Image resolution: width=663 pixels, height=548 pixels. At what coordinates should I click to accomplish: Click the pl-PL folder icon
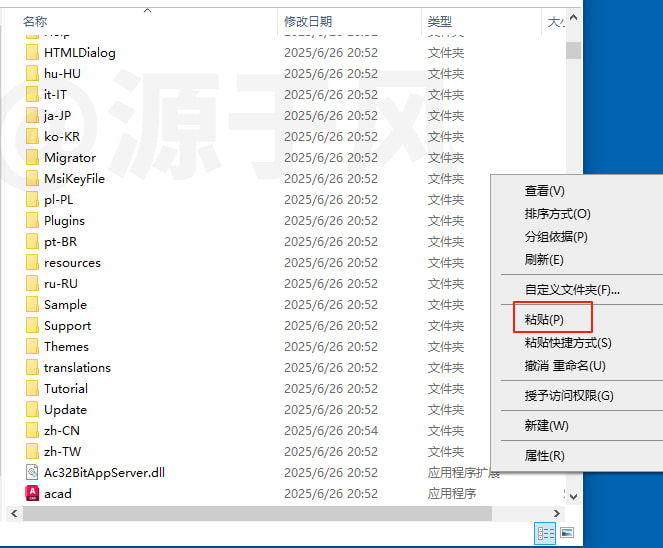point(32,200)
